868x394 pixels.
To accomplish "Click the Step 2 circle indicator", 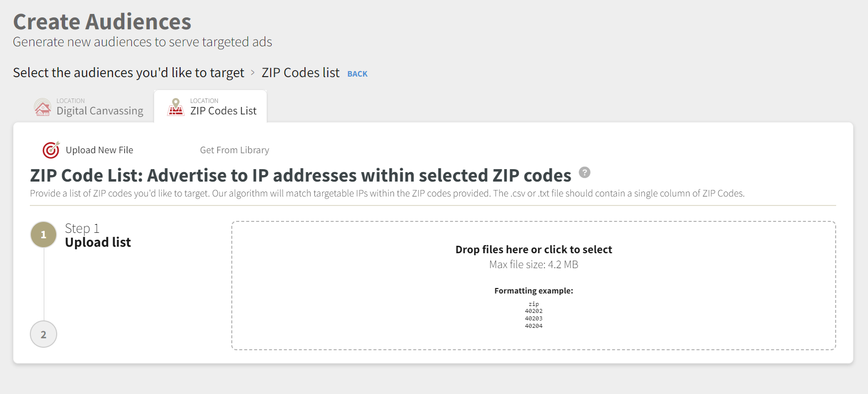I will click(x=43, y=334).
